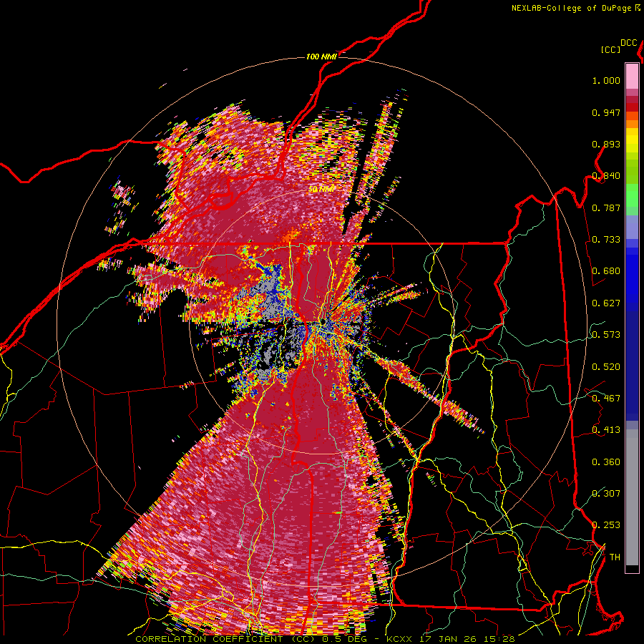
Task: Select the 0.893 value on the color scale
Action: 606,144
